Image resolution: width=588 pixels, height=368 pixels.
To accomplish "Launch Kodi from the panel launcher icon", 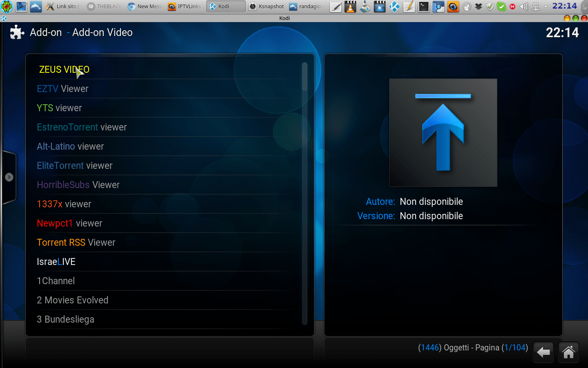I will coord(394,6).
